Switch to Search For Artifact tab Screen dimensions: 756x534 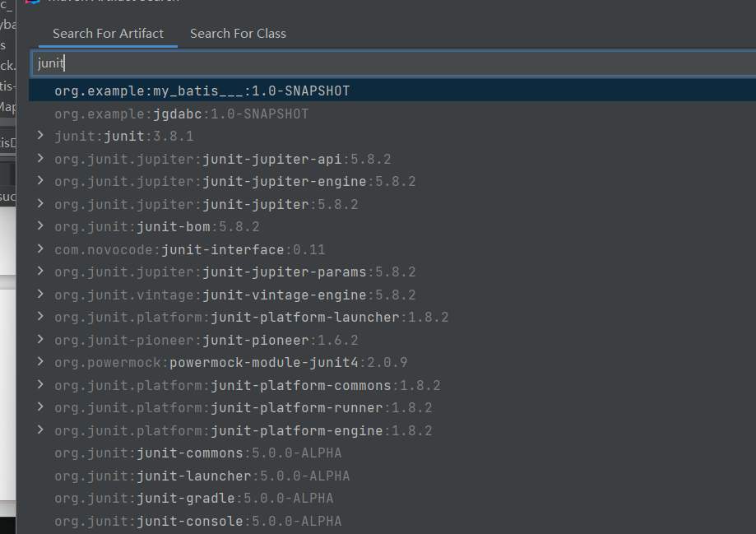108,34
